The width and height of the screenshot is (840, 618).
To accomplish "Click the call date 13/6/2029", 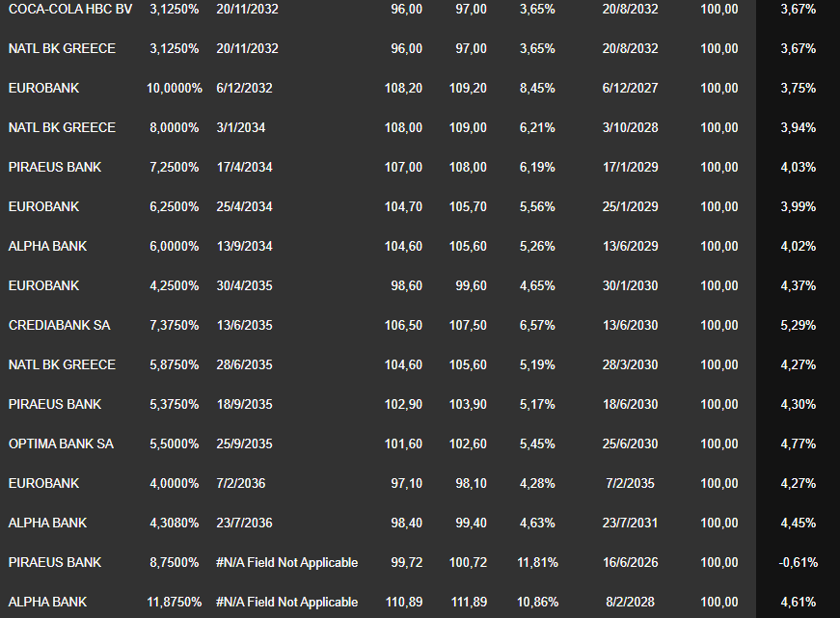I will [630, 247].
